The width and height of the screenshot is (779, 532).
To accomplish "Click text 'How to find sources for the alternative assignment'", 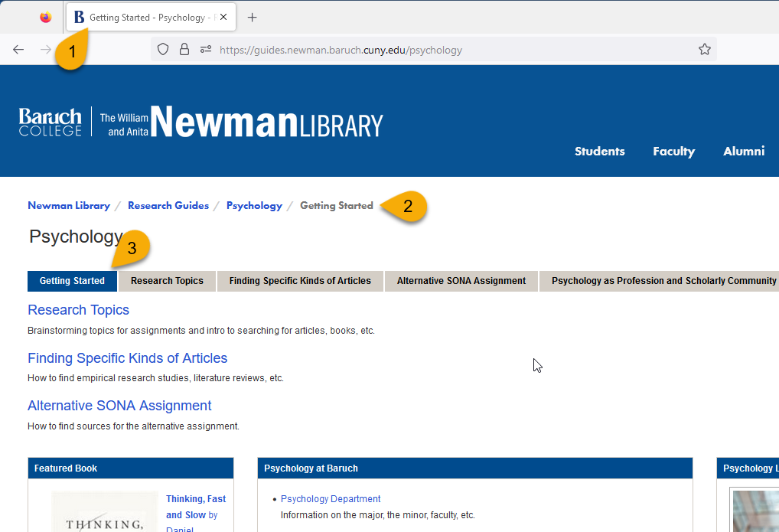I will coord(132,426).
